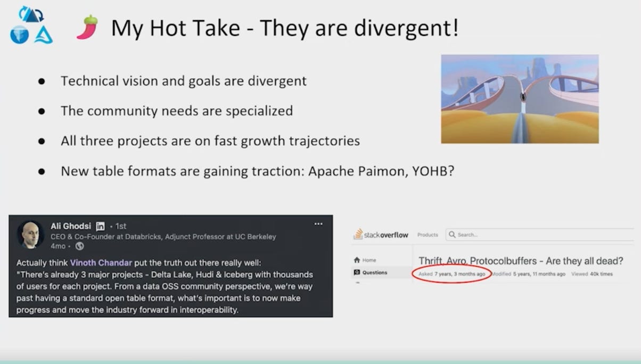
Task: Click the chili pepper icon in the title
Action: coord(87,27)
